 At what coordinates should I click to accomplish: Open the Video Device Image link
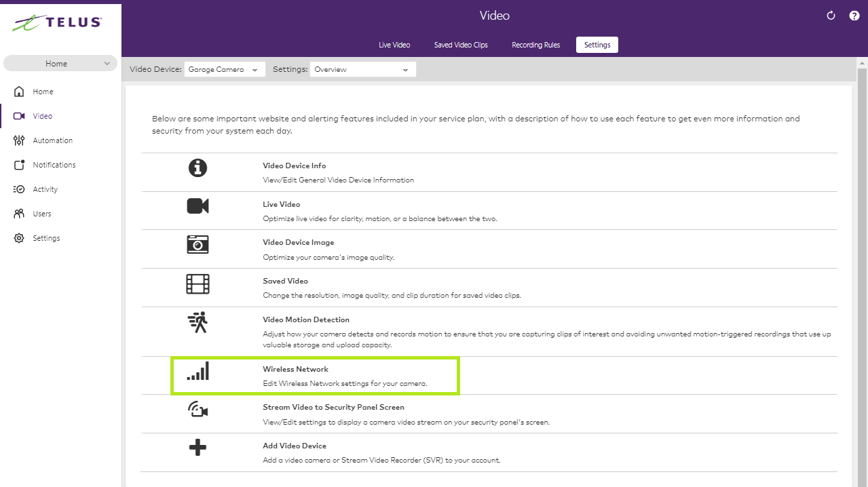[x=298, y=242]
